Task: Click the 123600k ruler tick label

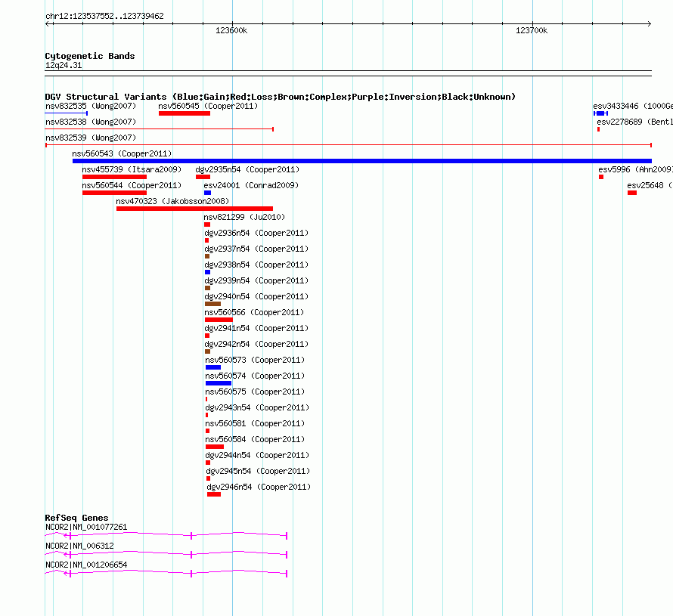Action: pyautogui.click(x=231, y=30)
